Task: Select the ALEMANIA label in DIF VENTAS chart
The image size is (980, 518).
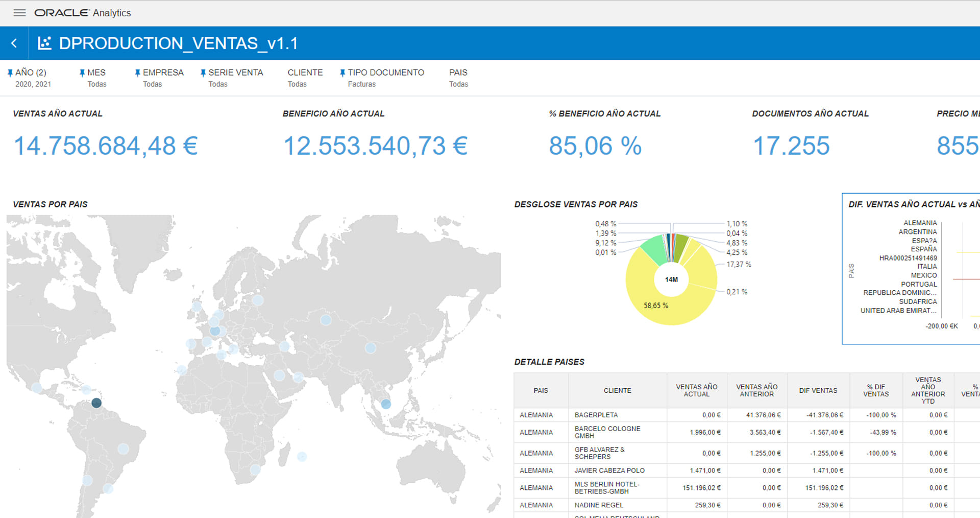Action: coord(919,222)
